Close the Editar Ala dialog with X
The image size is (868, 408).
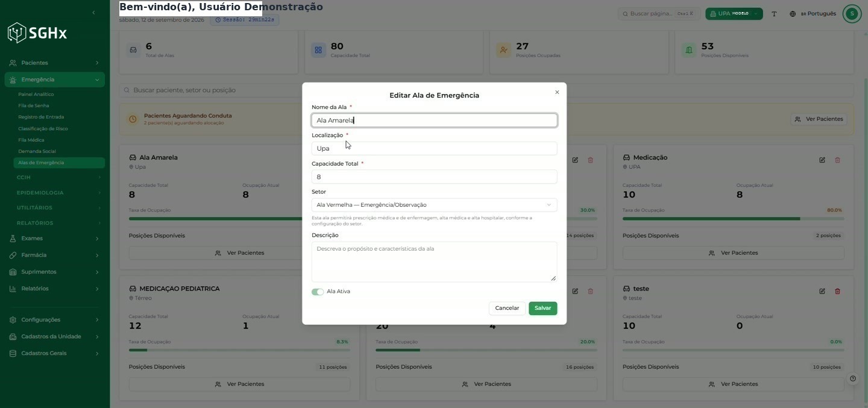tap(557, 92)
